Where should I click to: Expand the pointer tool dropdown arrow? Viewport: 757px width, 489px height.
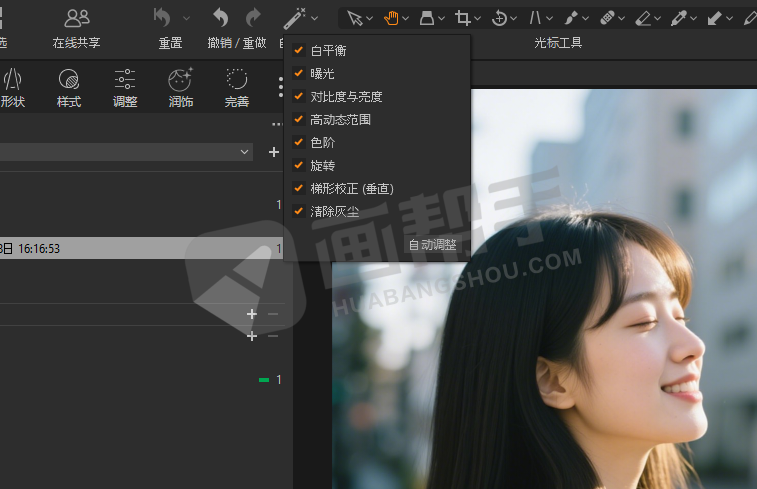click(x=370, y=19)
